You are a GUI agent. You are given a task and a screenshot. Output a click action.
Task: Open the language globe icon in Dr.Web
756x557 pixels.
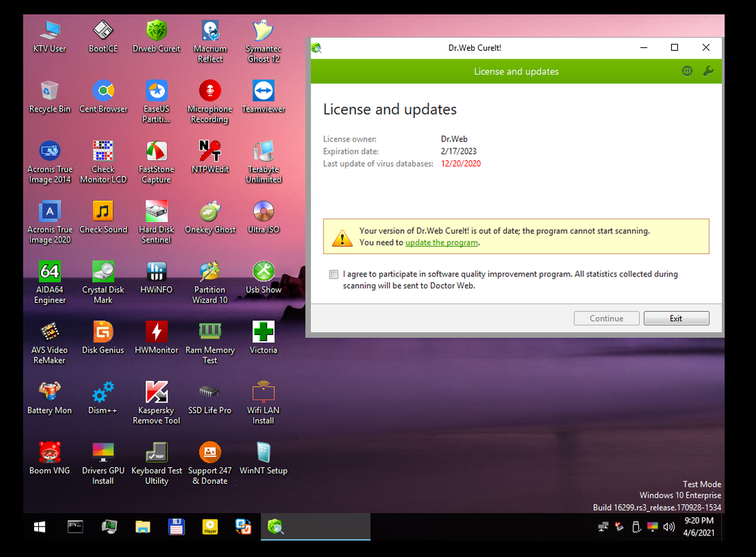[687, 72]
